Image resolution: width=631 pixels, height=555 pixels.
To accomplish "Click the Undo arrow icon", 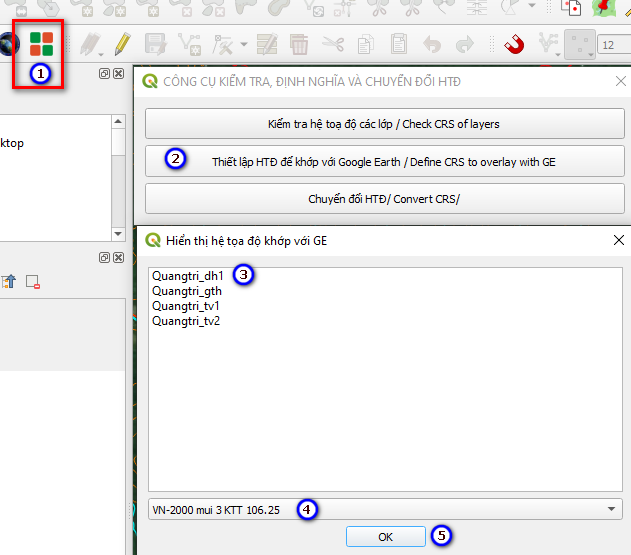I will pyautogui.click(x=432, y=44).
